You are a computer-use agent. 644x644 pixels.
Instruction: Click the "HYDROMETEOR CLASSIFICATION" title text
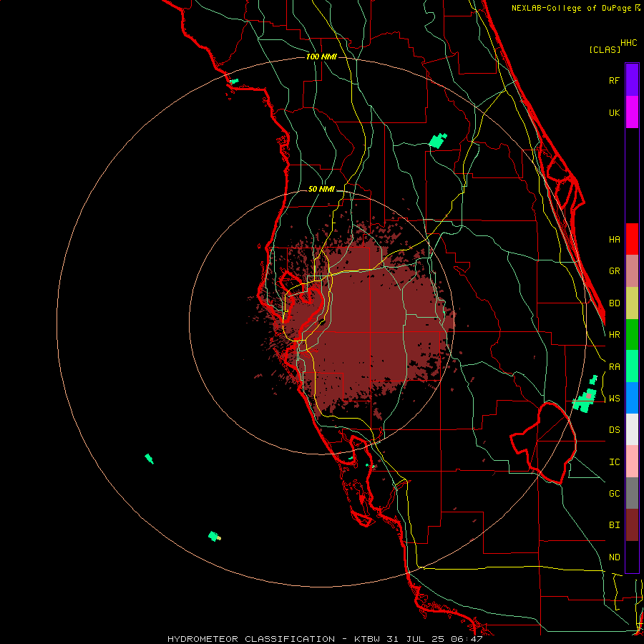[x=251, y=639]
